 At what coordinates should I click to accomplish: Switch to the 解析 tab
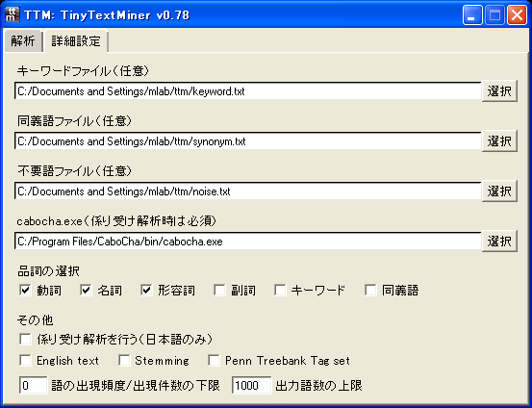tap(23, 41)
